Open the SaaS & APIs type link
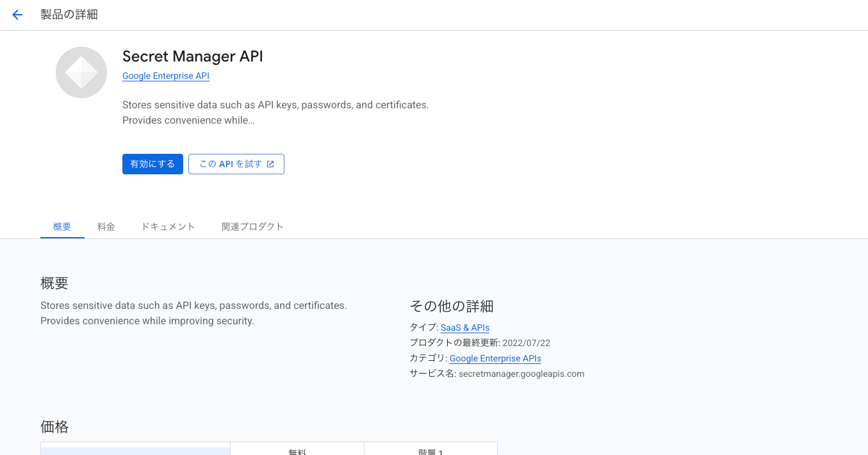The height and width of the screenshot is (455, 868). 465,327
